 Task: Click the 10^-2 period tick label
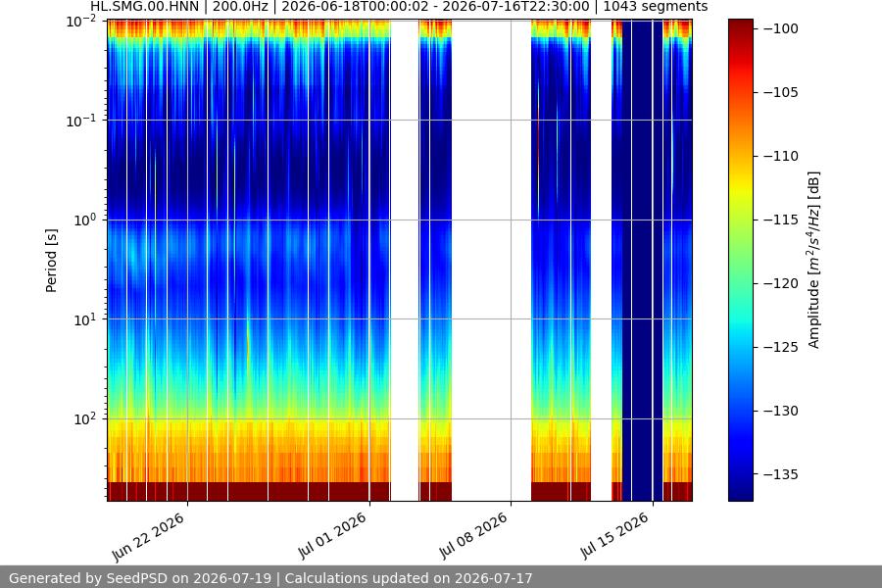click(81, 22)
